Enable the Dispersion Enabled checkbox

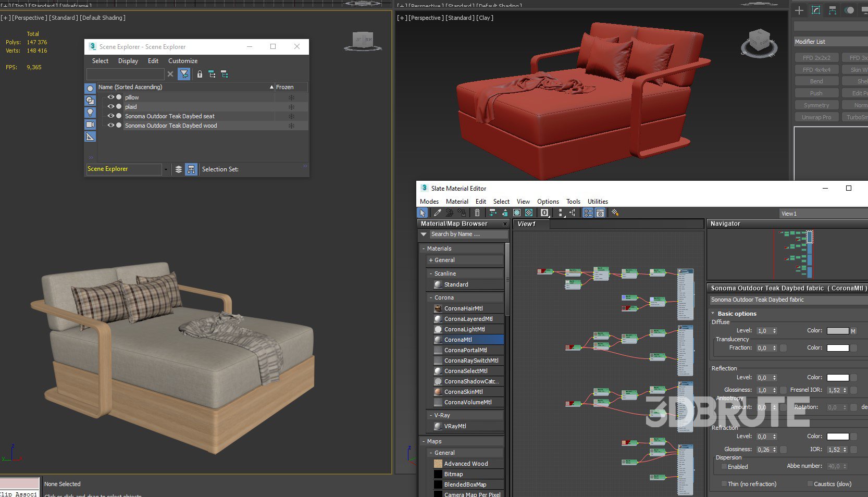tap(724, 467)
